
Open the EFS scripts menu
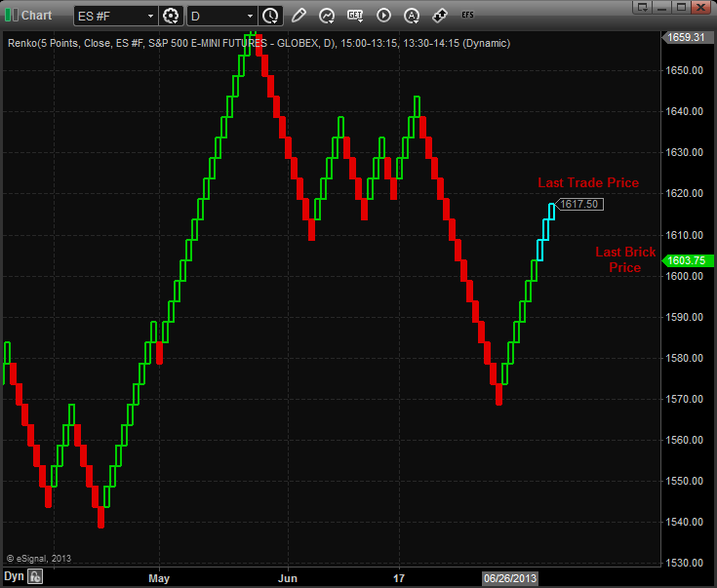pyautogui.click(x=468, y=15)
